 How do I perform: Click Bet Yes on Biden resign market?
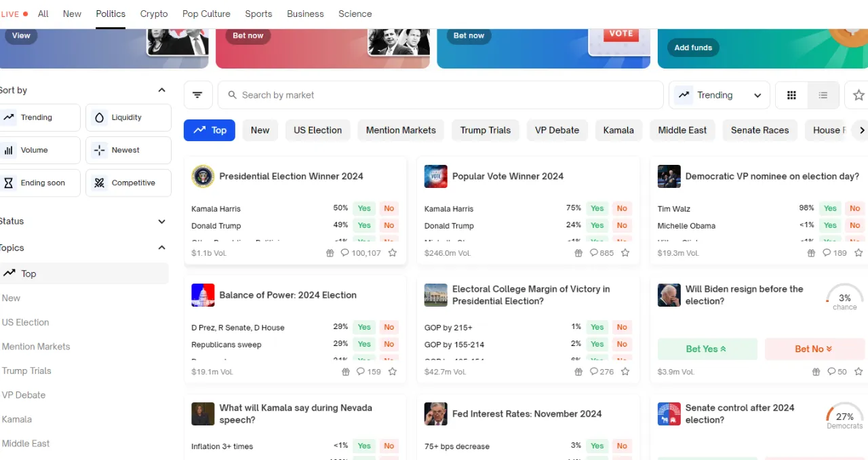[707, 349]
